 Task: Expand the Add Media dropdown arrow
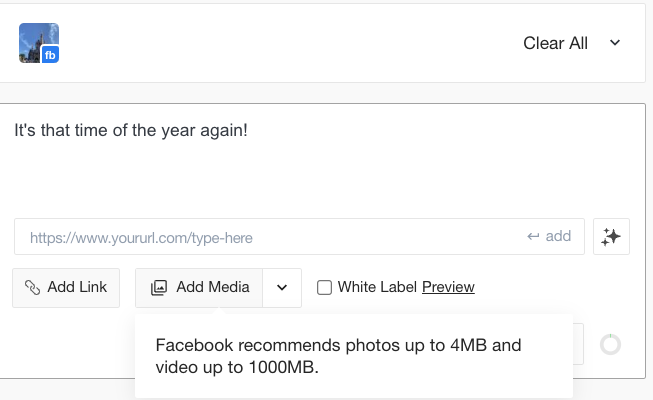(282, 288)
